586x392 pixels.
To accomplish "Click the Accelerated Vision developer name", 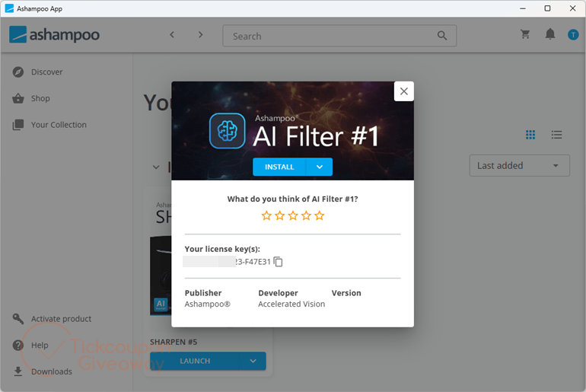I will click(291, 304).
